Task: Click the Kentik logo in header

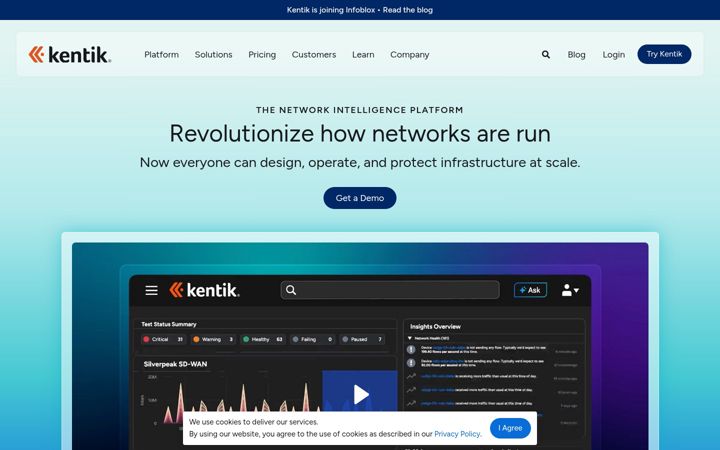Action: point(69,54)
